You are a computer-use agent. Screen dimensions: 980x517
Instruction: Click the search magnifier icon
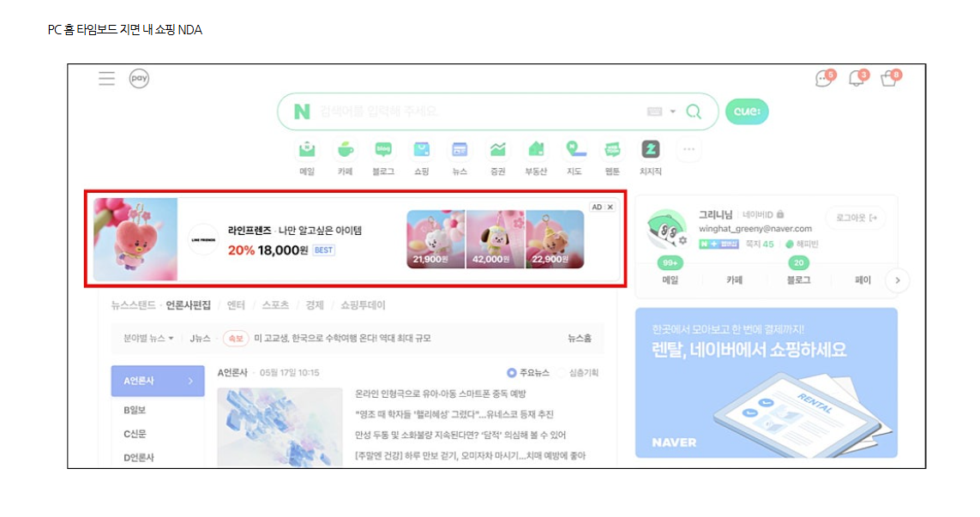(x=694, y=111)
